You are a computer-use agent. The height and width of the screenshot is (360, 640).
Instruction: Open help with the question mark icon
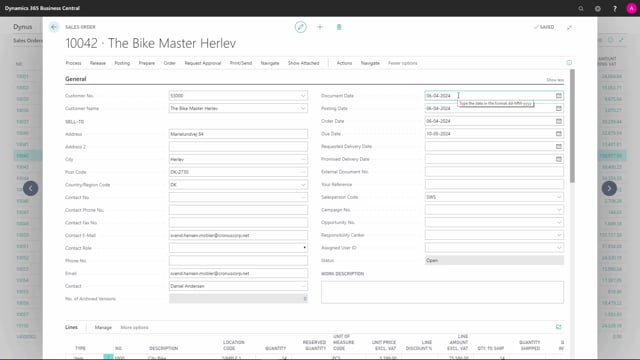coord(615,8)
